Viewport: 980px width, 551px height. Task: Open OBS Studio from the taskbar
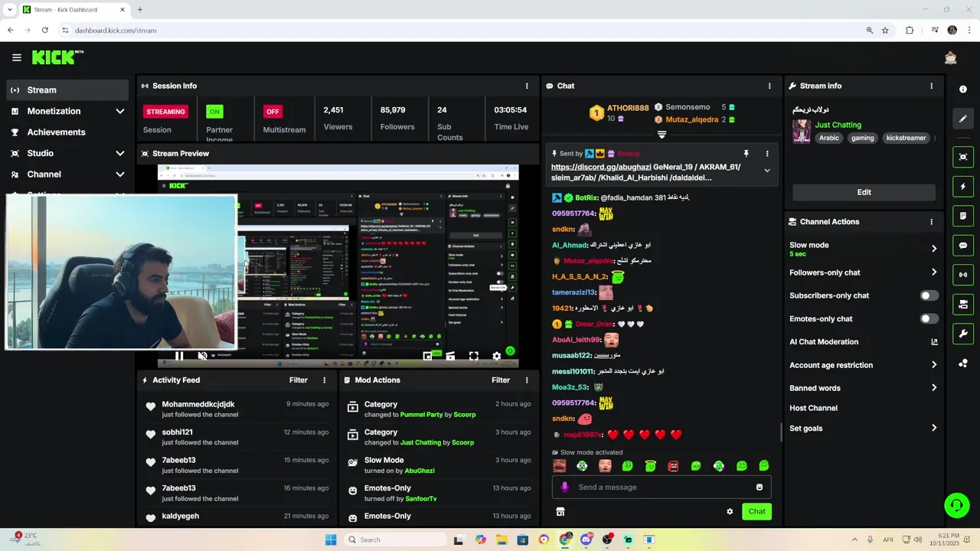click(x=607, y=540)
